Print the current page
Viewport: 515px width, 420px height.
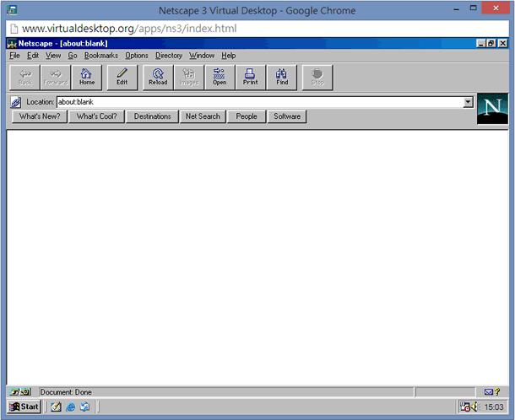coord(250,78)
